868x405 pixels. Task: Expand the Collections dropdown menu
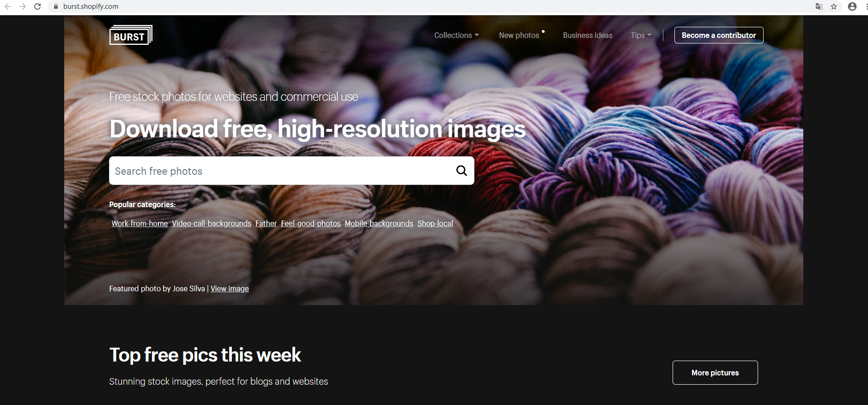[x=456, y=35]
